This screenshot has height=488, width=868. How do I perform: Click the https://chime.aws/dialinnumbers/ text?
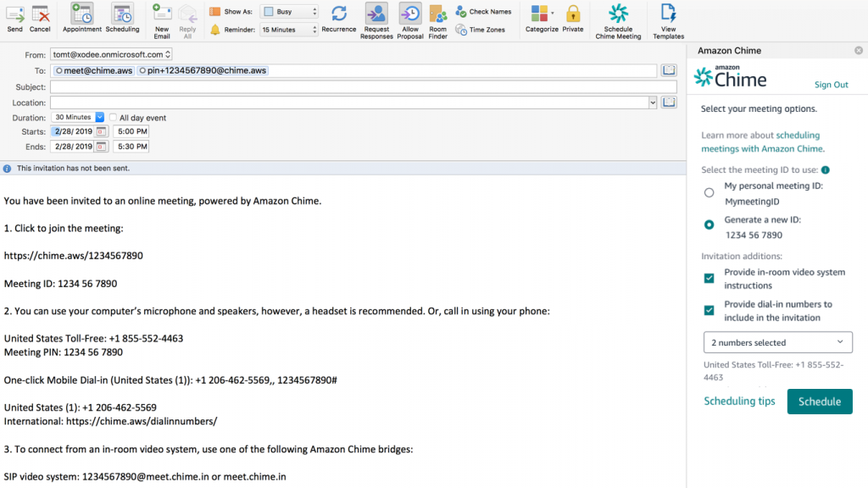(x=142, y=421)
